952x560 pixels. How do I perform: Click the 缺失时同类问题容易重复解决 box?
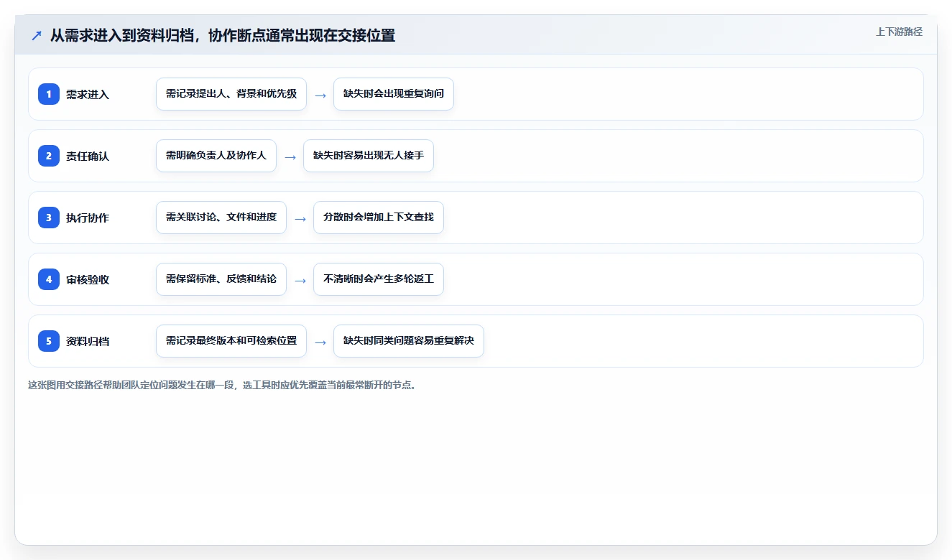[x=409, y=341]
